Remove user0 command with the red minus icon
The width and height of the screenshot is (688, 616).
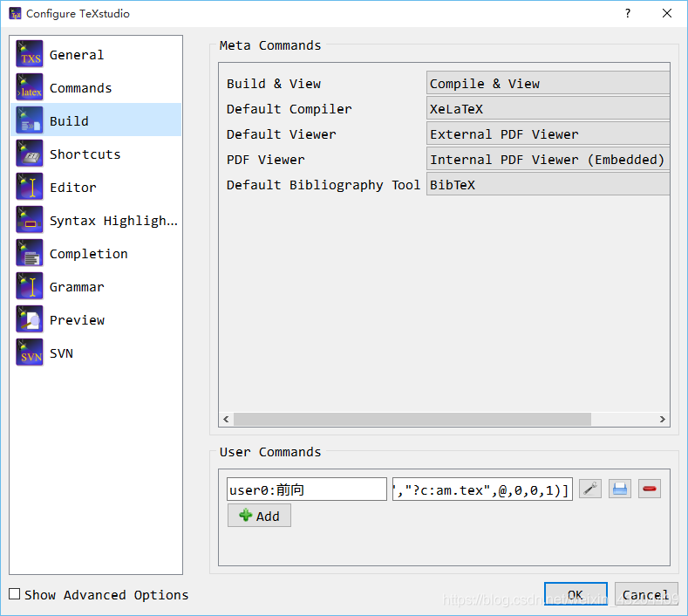(x=650, y=489)
